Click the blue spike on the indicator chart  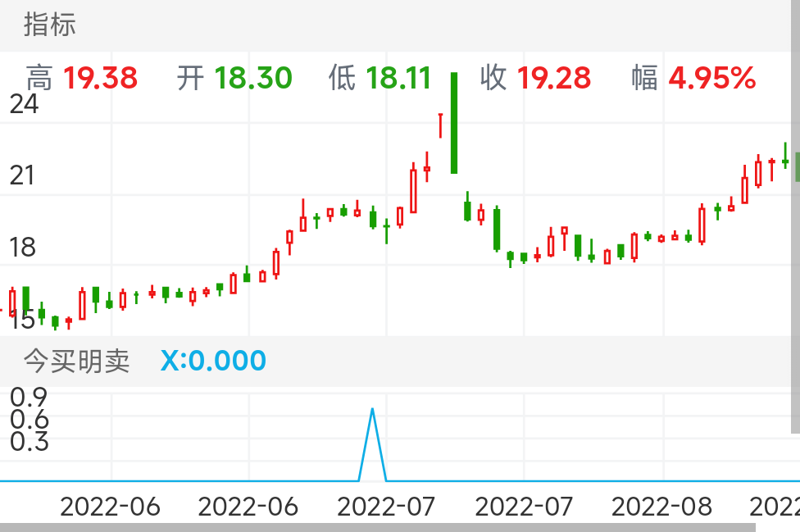tap(372, 443)
